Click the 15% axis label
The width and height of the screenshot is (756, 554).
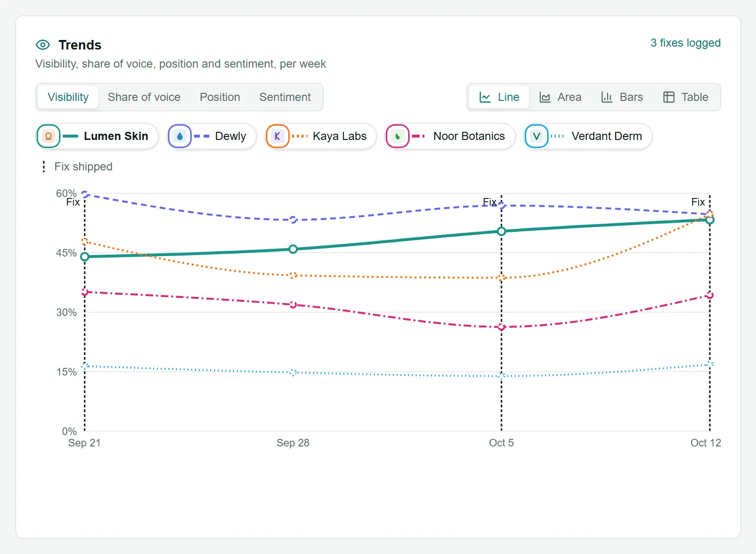[x=66, y=372]
